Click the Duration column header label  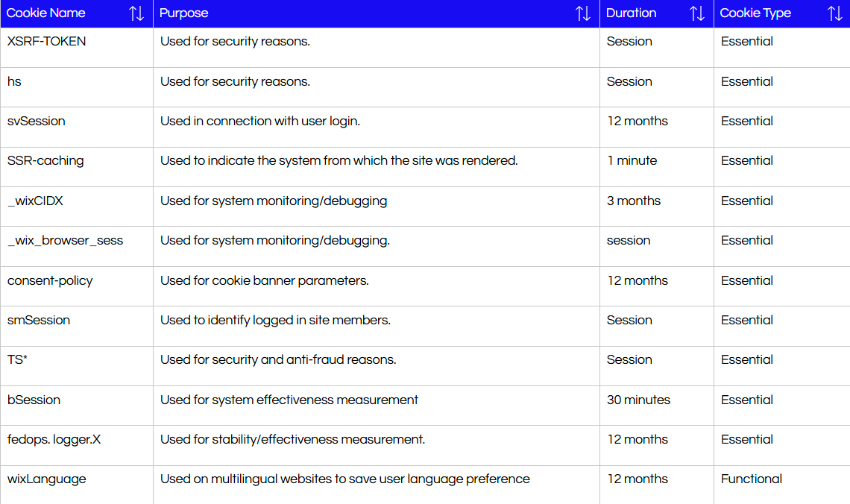631,13
